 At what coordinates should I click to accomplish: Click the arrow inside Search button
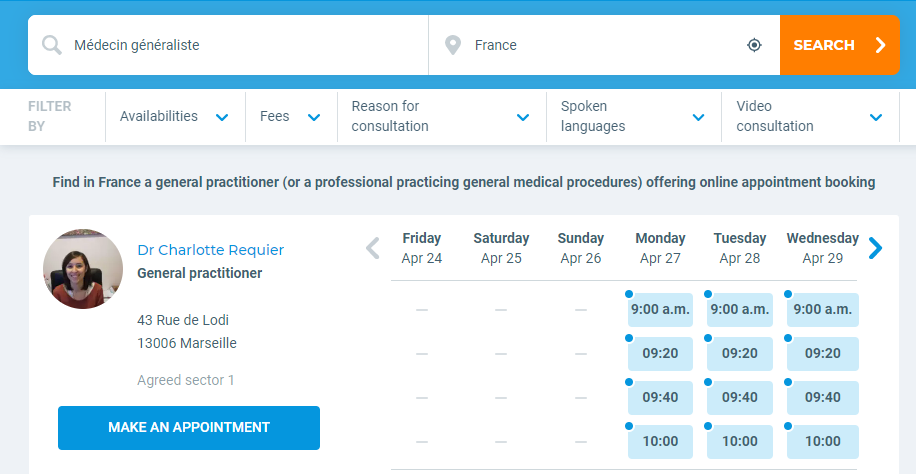tap(881, 45)
